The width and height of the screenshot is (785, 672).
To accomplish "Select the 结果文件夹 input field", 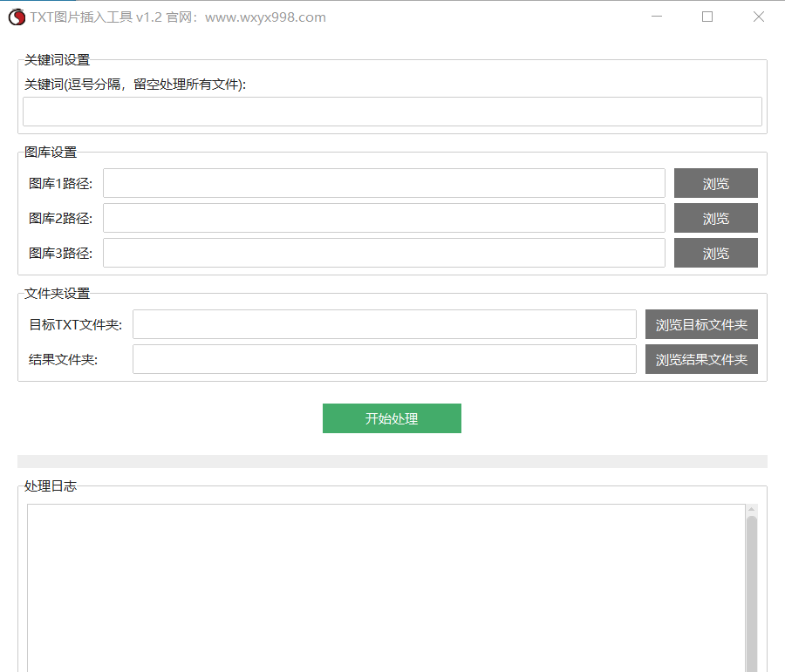I will [384, 359].
